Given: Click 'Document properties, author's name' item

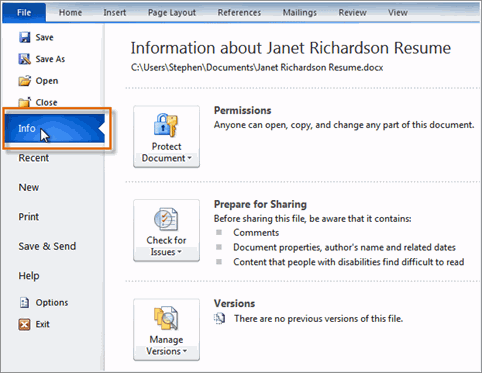Looking at the screenshot, I should point(344,247).
